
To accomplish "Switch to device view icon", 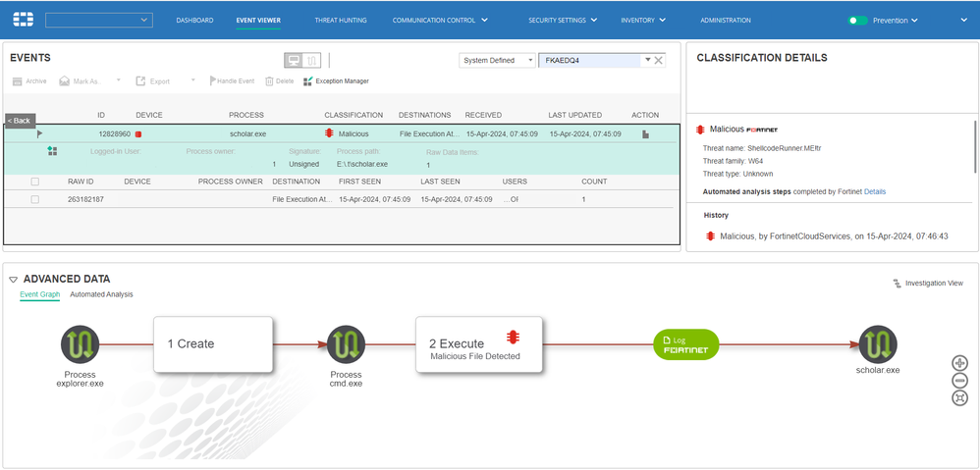I will tap(294, 60).
